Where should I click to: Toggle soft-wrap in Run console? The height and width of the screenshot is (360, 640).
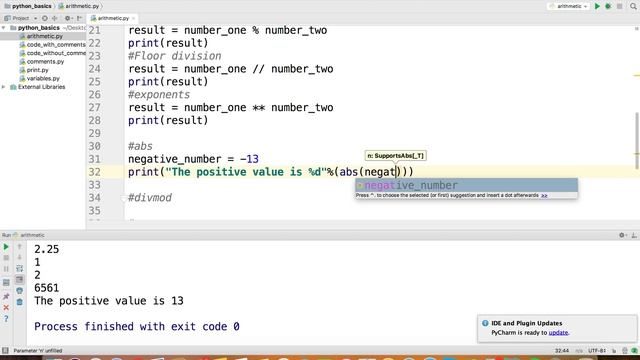click(19, 268)
